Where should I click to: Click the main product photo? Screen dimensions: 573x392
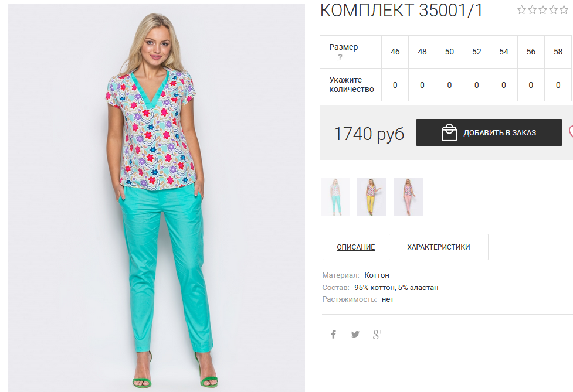click(x=156, y=197)
